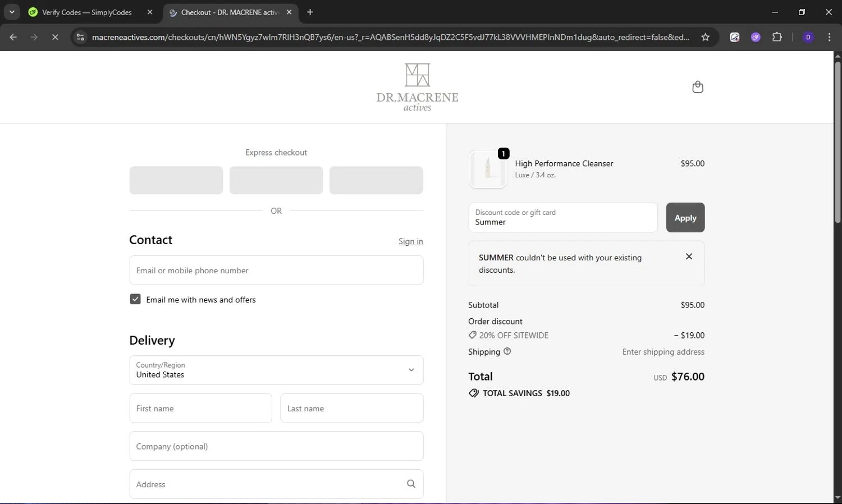
Task: Click the Sign in link
Action: pyautogui.click(x=411, y=241)
